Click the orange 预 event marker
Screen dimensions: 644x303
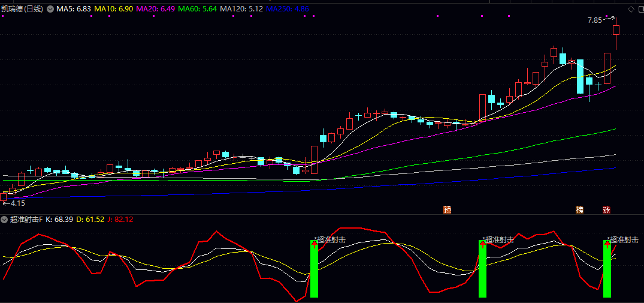447,209
